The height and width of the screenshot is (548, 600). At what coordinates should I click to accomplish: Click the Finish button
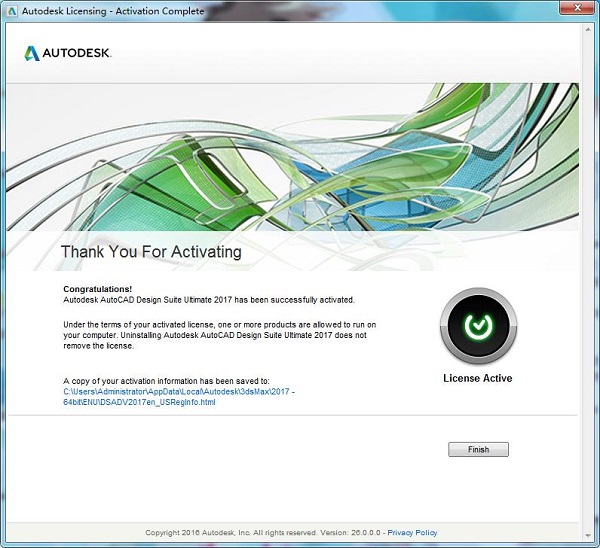pyautogui.click(x=478, y=450)
